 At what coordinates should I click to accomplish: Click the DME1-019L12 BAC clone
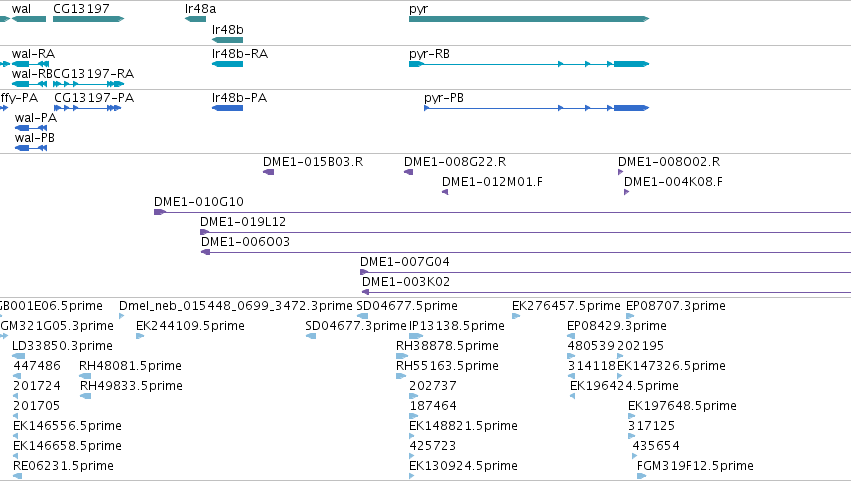pyautogui.click(x=525, y=232)
